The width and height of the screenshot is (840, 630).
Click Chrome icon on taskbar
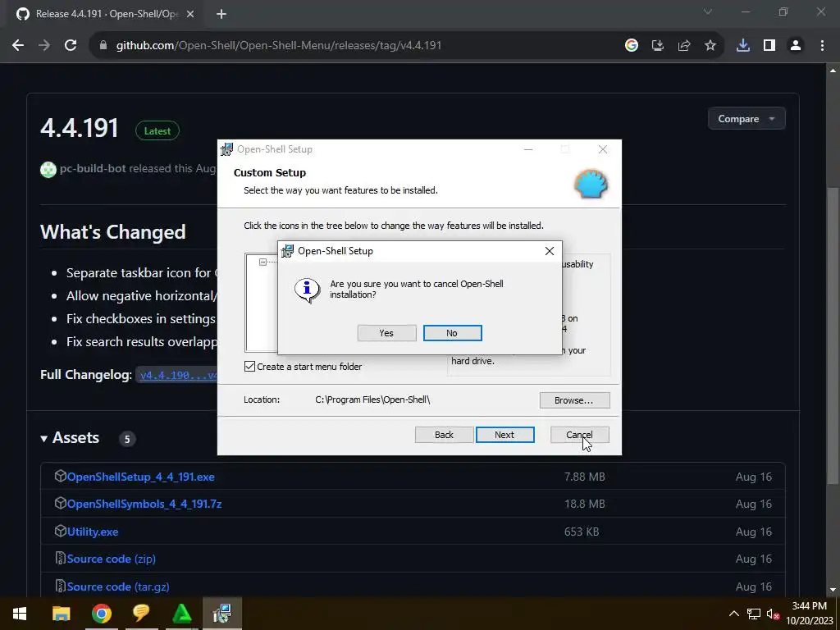point(101,614)
